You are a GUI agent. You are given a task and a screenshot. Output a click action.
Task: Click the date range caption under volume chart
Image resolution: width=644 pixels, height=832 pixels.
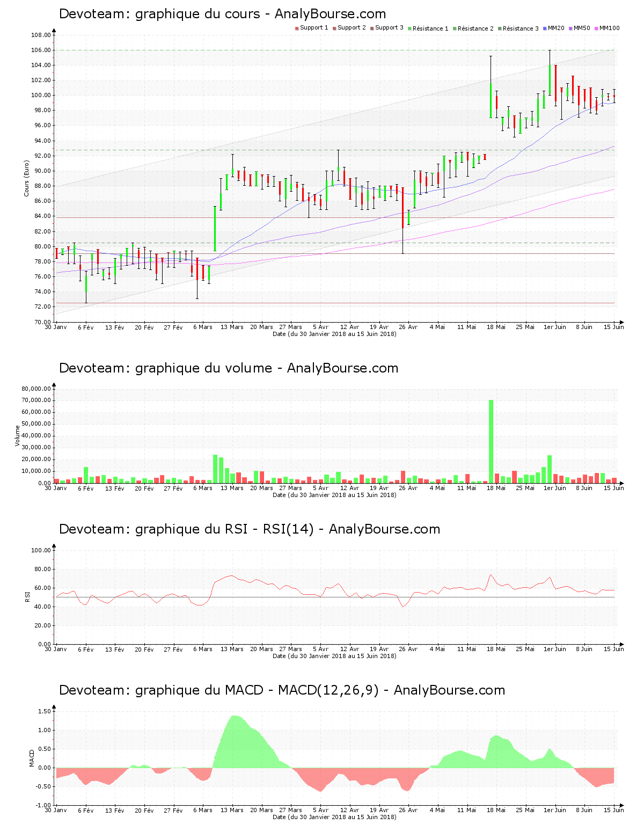[334, 495]
